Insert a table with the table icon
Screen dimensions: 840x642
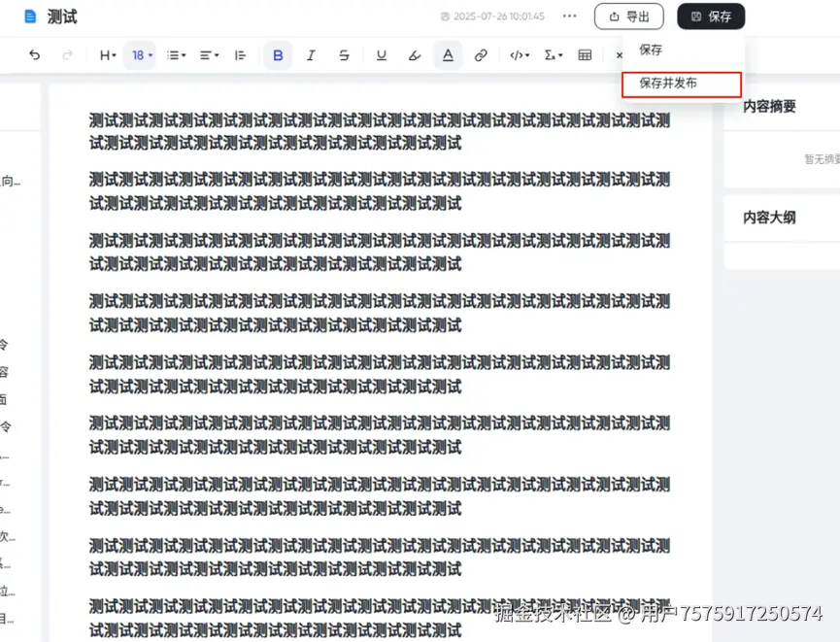click(x=585, y=55)
